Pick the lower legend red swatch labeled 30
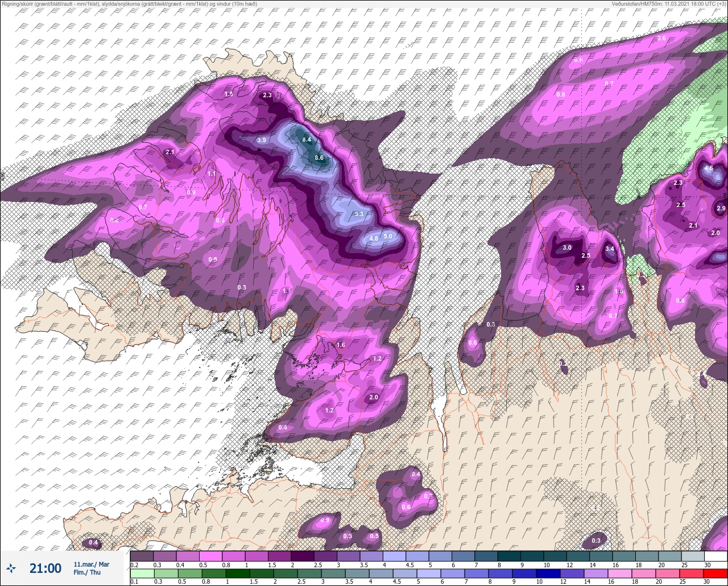 pos(715,573)
